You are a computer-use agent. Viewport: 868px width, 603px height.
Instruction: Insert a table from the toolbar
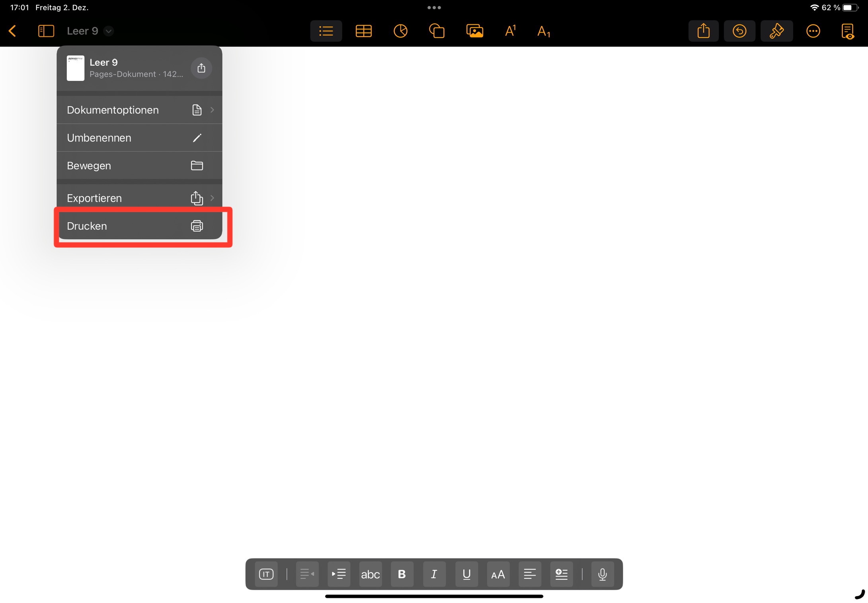363,31
